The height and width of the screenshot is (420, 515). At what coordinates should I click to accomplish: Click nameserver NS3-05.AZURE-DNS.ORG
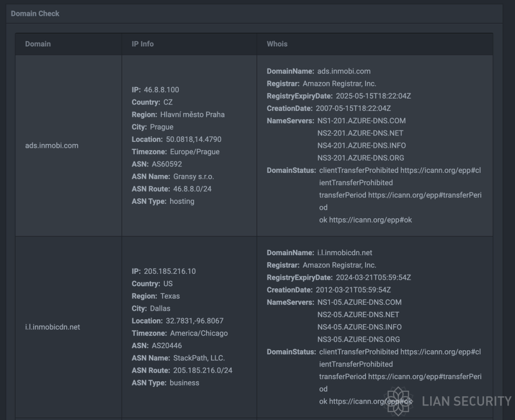click(x=359, y=339)
